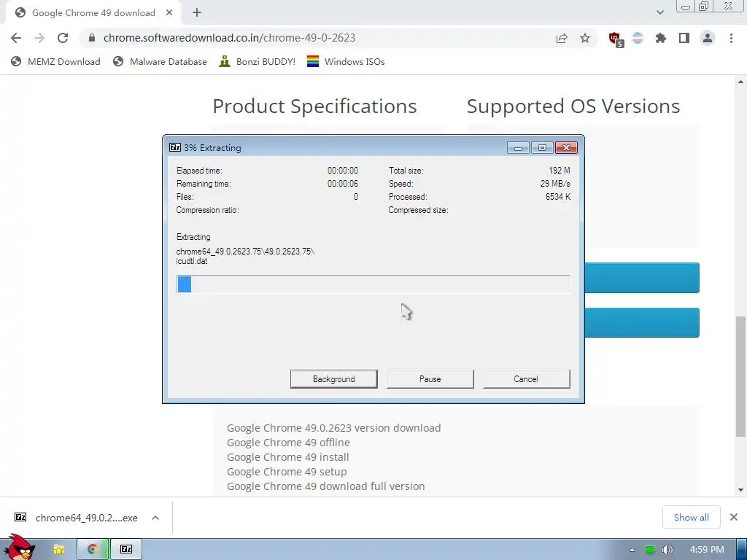Screen dimensions: 747x560
Task: Click 'Google Chrome 49.0.2623 version download' text
Action: coord(333,428)
